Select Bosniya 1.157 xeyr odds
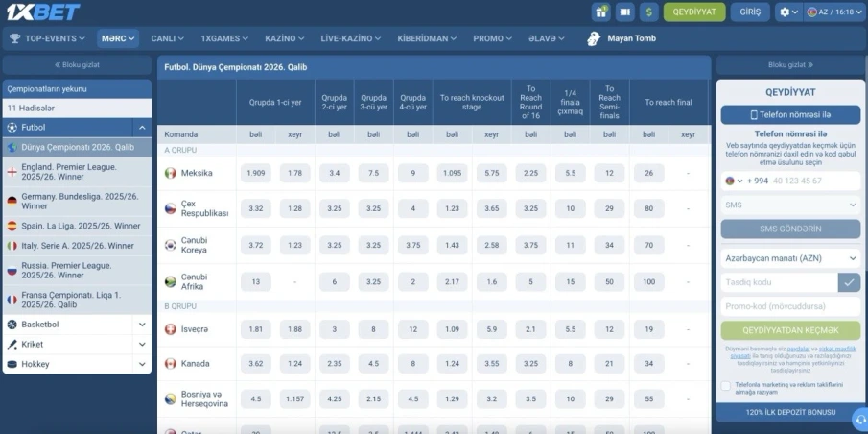Viewport: 868px width, 434px height. click(x=295, y=399)
